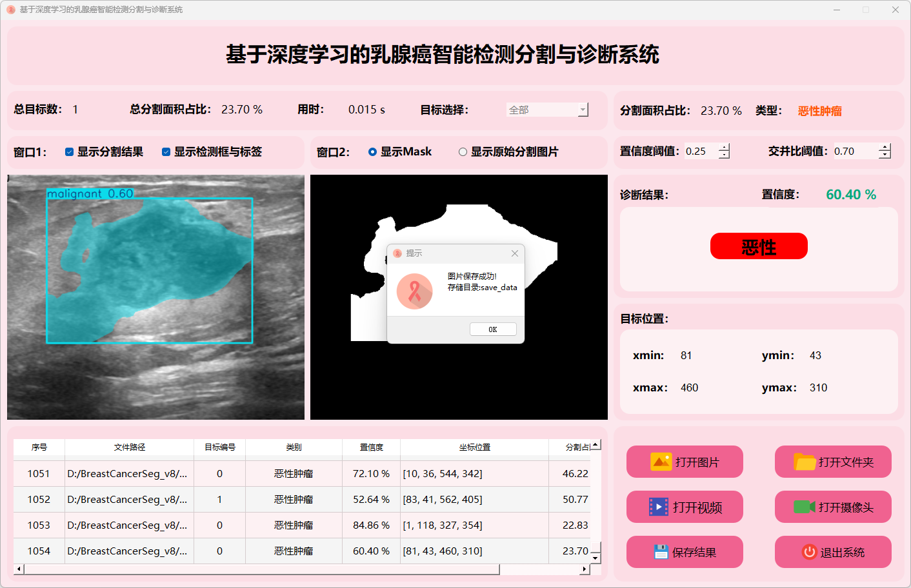Click the horizontal scrollbar thumb under the table
The width and height of the screenshot is (911, 588).
click(262, 569)
